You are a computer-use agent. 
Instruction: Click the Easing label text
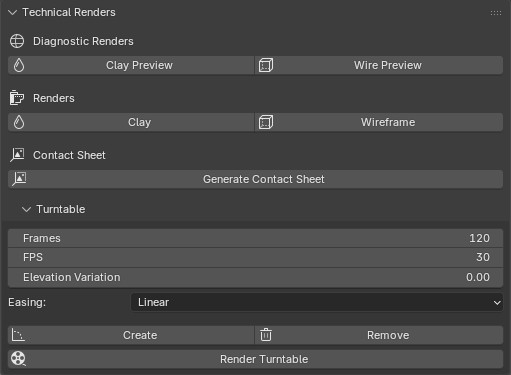point(27,302)
